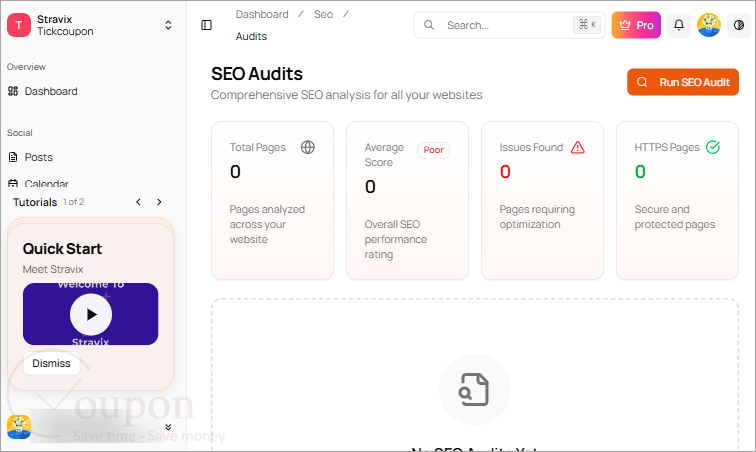Play the Welcome to Stravix video

[91, 315]
